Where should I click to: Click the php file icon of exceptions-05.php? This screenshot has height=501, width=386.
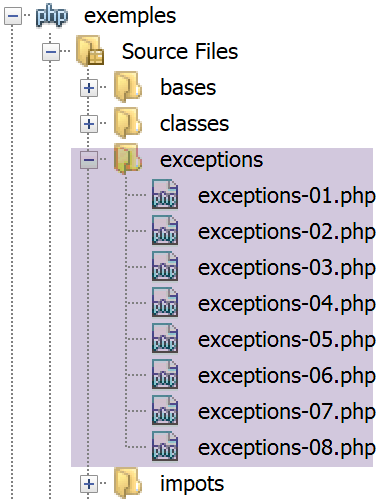[165, 338]
